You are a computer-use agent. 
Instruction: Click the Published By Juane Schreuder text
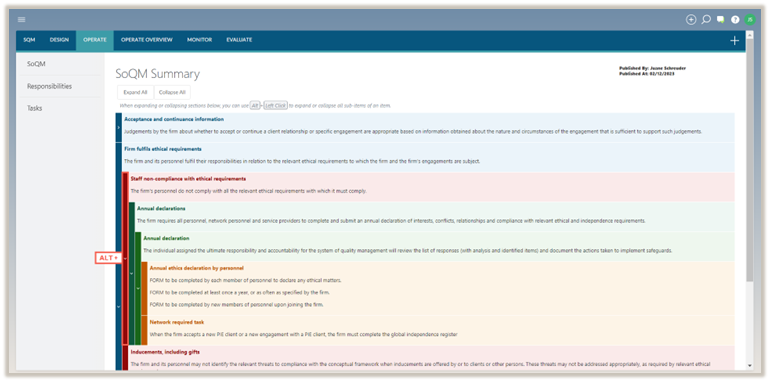(x=652, y=68)
